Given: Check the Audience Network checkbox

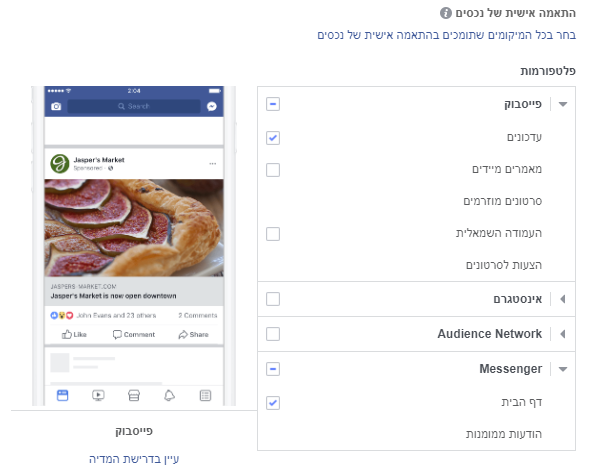Looking at the screenshot, I should click(273, 334).
